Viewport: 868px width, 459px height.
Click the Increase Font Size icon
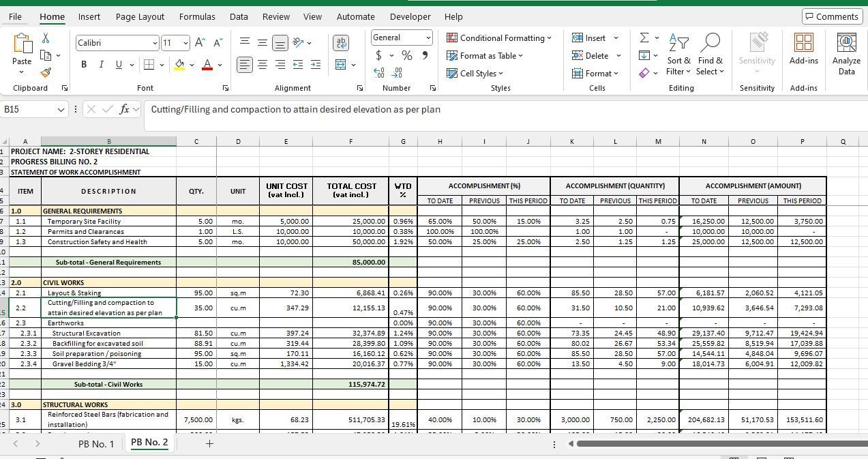point(200,43)
